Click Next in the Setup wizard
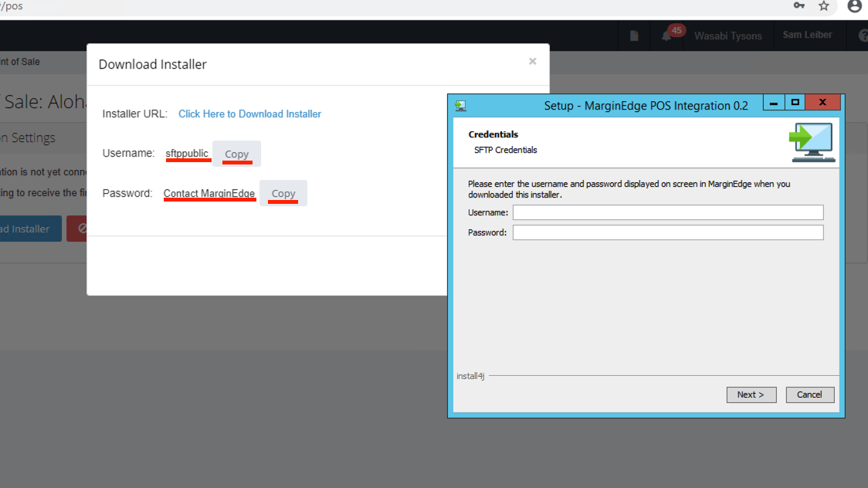 (751, 395)
